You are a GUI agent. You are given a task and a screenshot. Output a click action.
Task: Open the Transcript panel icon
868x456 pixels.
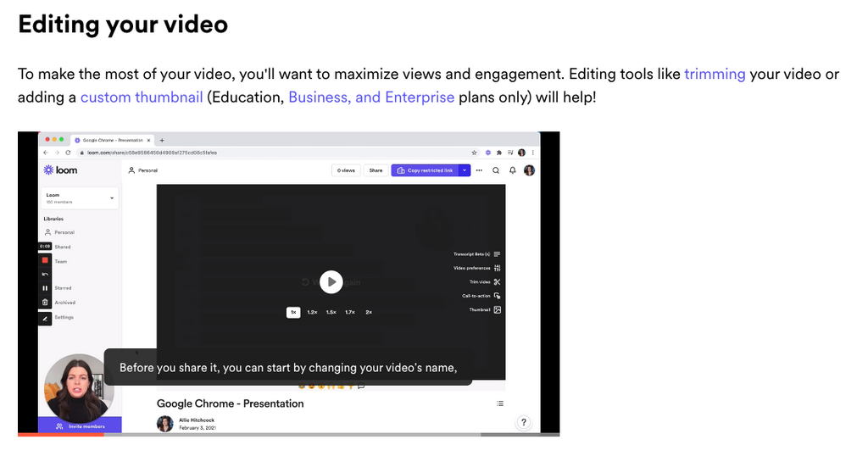pos(498,254)
